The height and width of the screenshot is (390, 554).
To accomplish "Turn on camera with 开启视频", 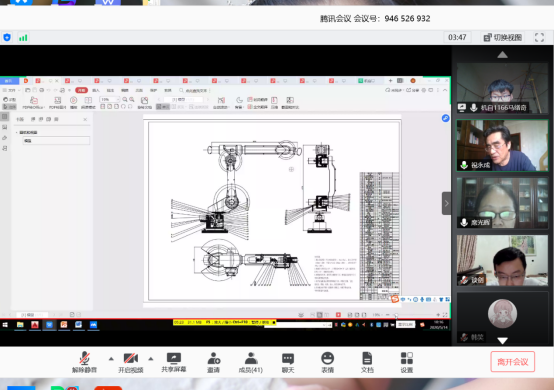I will click(130, 362).
